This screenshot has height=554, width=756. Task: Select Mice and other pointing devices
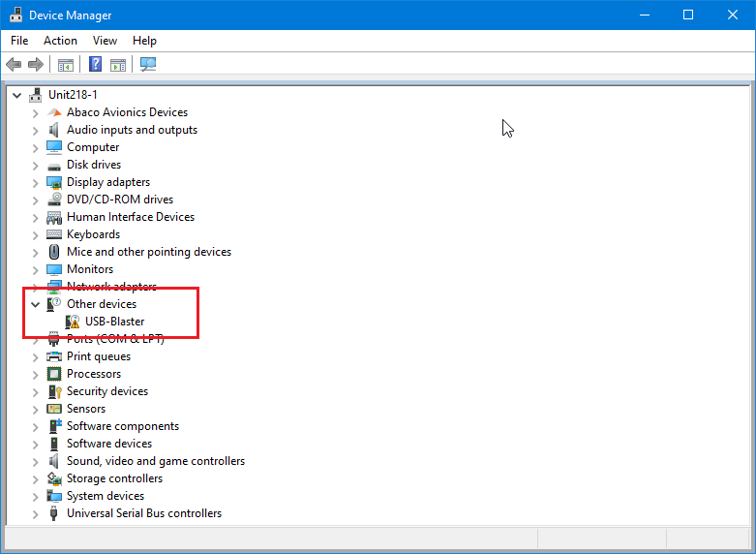(x=148, y=252)
